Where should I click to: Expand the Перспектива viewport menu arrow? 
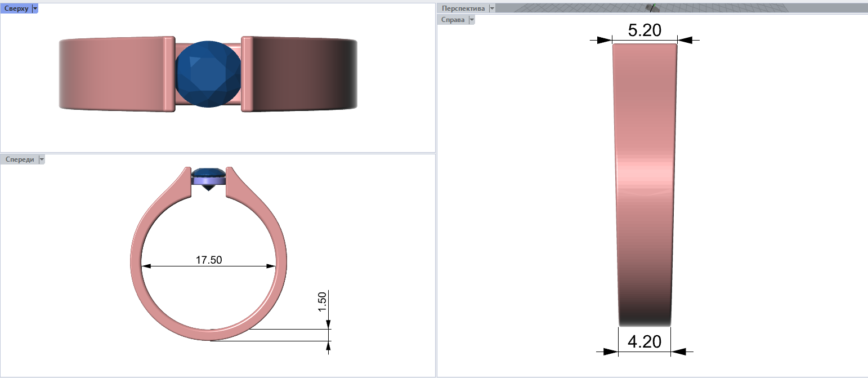[x=492, y=8]
